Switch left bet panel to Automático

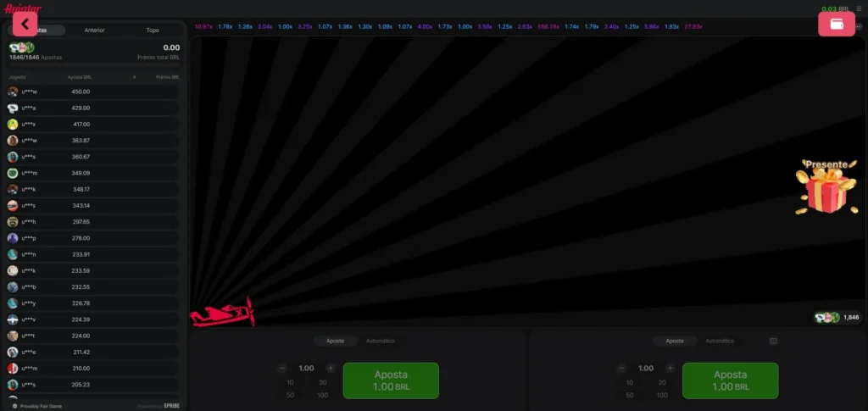click(380, 341)
